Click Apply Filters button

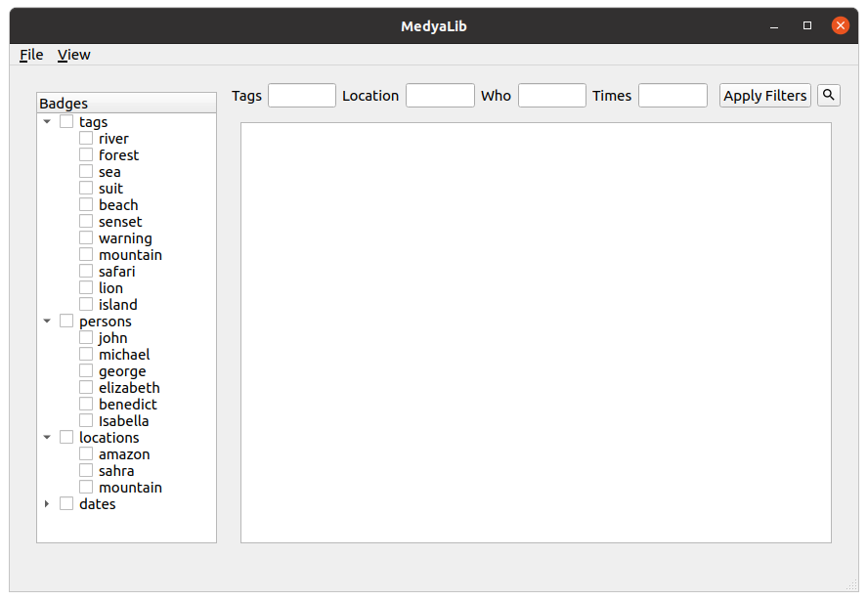(765, 95)
